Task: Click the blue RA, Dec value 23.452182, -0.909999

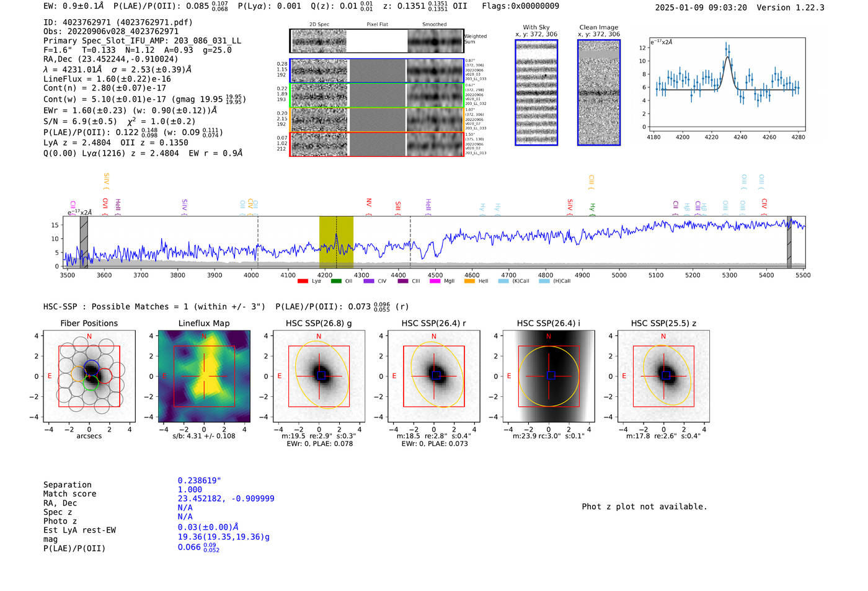Action: coord(226,499)
